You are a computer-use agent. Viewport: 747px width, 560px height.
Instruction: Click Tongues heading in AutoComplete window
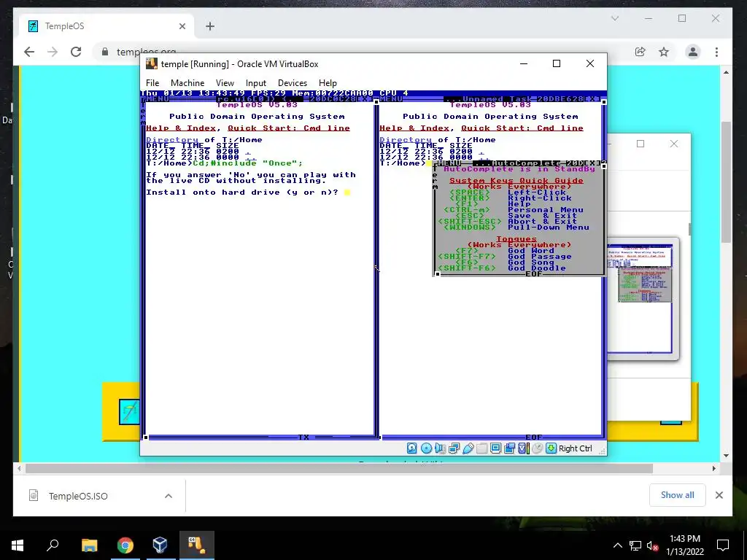tap(516, 239)
